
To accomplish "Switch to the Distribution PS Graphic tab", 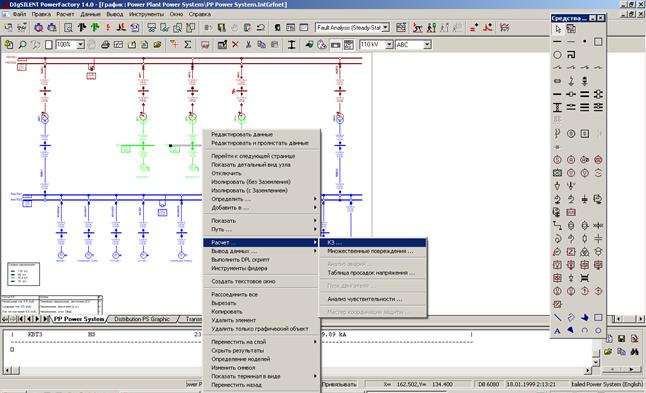I will point(142,319).
